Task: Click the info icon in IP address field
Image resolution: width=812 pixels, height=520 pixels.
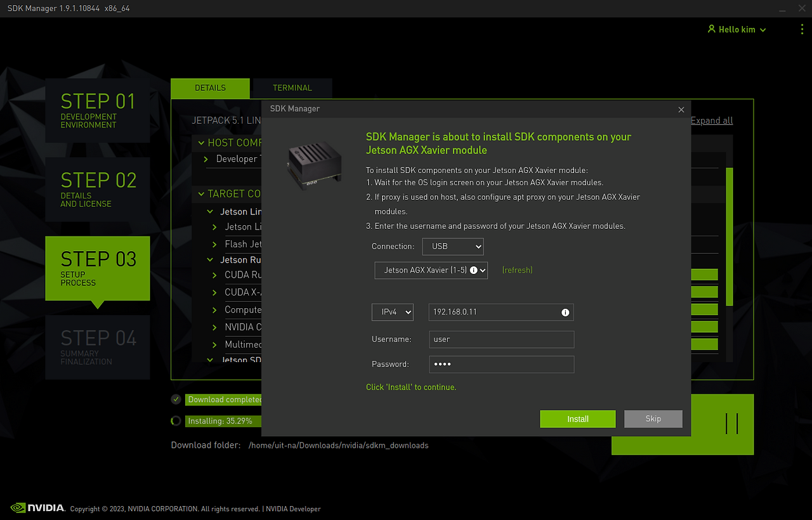Action: coord(565,313)
